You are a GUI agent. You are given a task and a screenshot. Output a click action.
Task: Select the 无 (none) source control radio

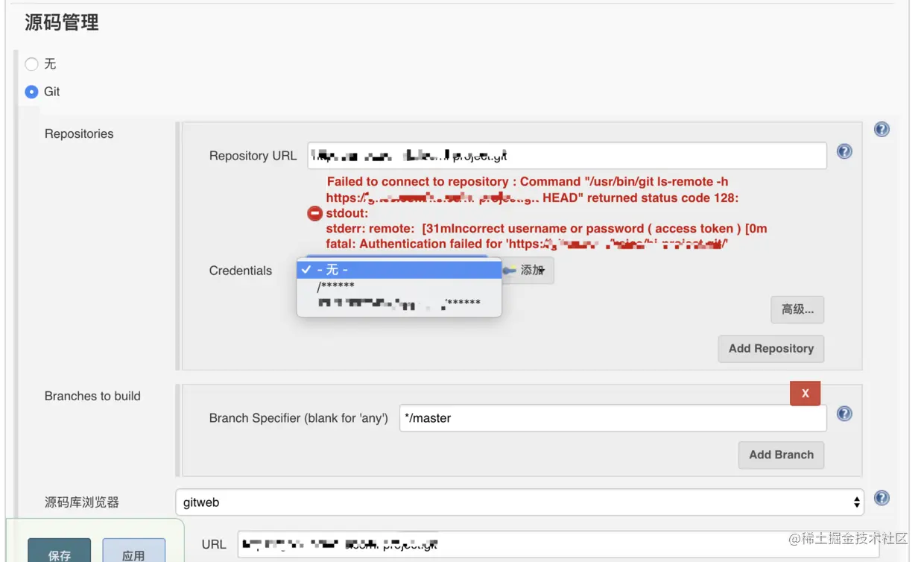31,65
